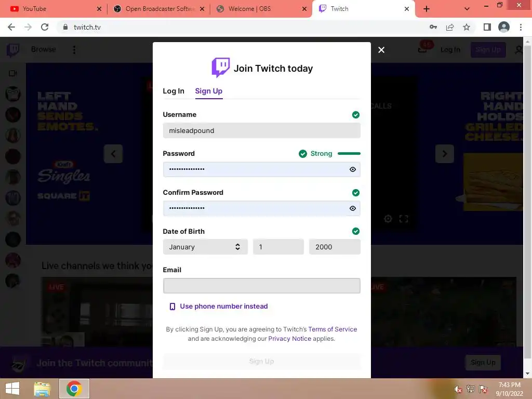Select the Sign Up tab in dialog

[x=209, y=91]
